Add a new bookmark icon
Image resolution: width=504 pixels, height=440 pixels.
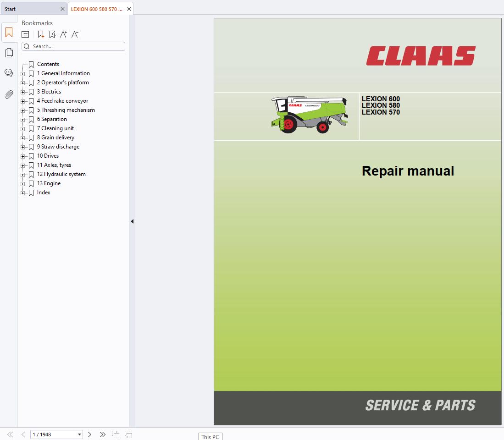(41, 34)
